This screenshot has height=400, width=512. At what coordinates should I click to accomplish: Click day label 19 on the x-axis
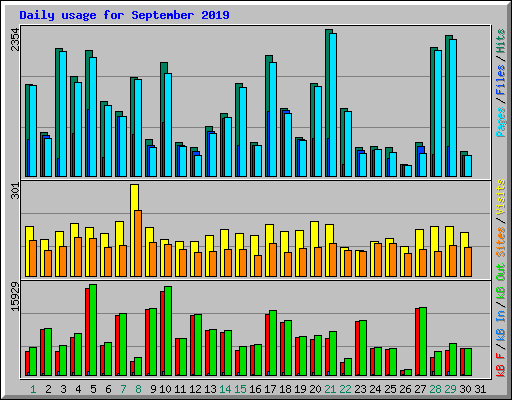coord(300,389)
